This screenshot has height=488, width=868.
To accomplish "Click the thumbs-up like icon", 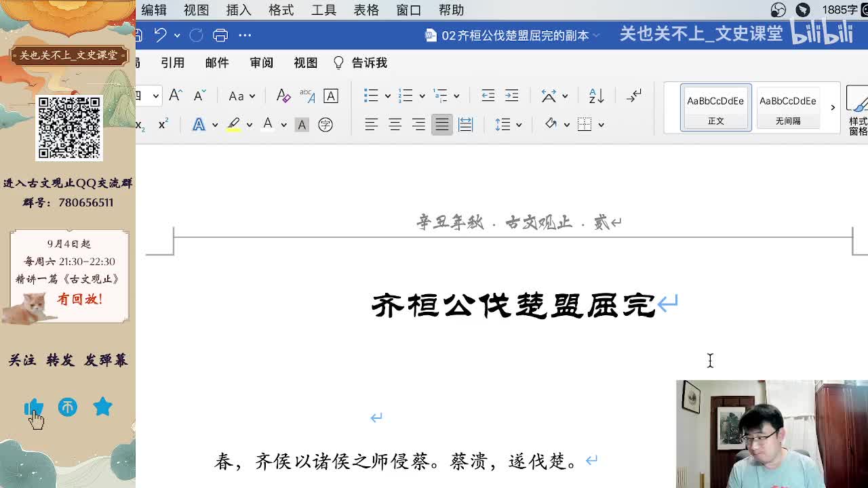I will click(33, 407).
